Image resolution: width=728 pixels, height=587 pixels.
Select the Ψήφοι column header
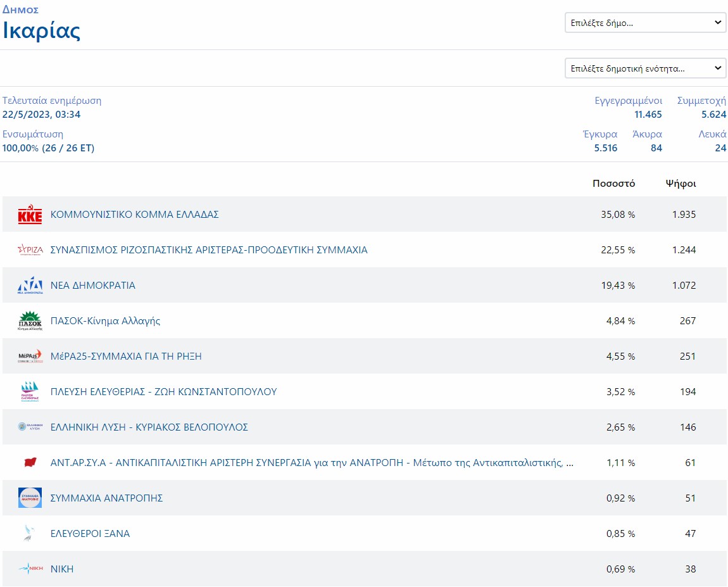681,184
